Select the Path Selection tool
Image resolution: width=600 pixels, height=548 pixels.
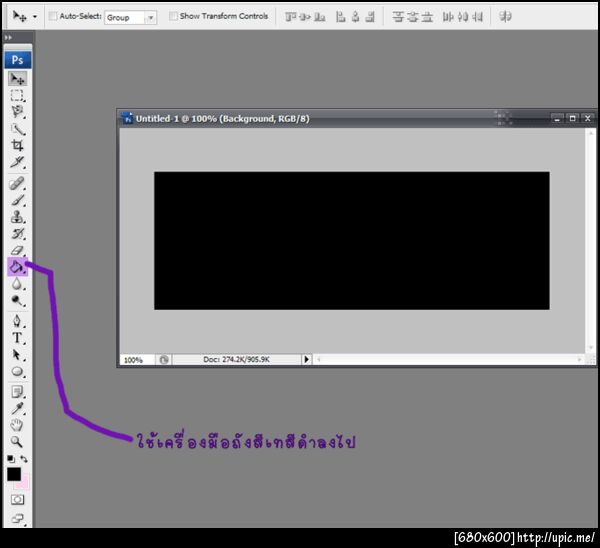point(17,355)
